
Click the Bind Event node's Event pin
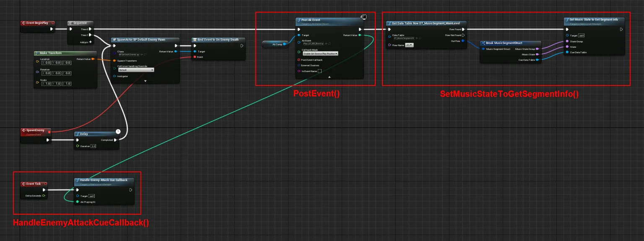pyautogui.click(x=195, y=57)
